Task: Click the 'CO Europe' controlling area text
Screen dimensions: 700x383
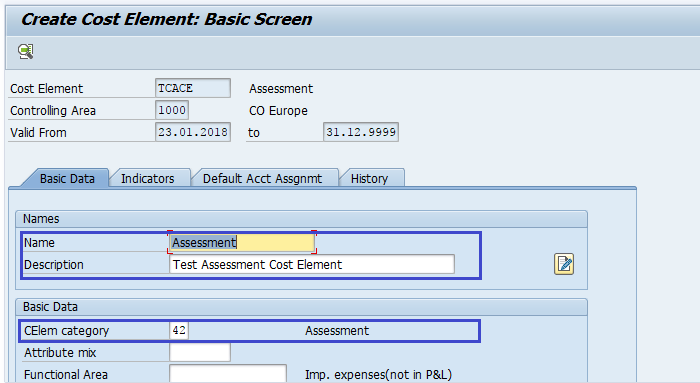Action: coord(278,111)
